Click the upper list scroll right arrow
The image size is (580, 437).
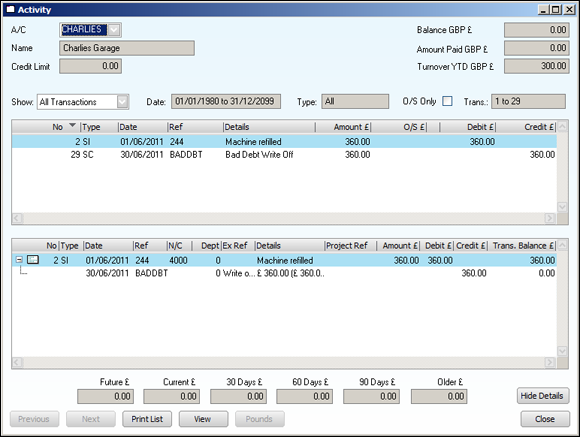pos(550,218)
